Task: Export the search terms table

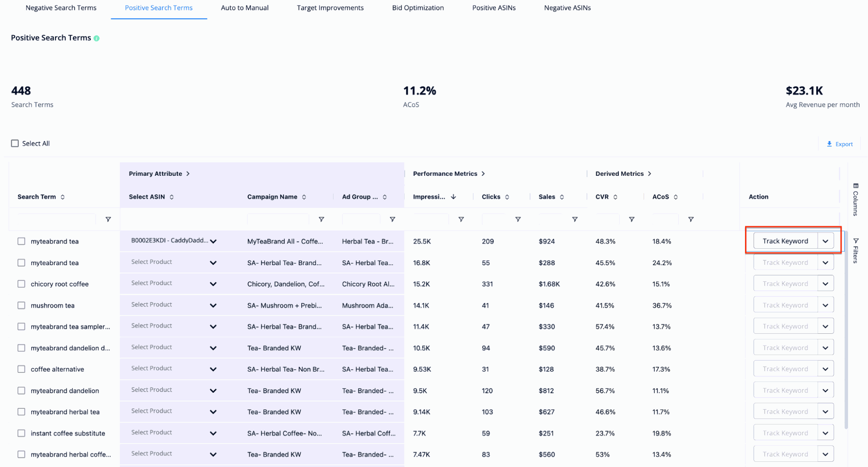Action: [839, 144]
